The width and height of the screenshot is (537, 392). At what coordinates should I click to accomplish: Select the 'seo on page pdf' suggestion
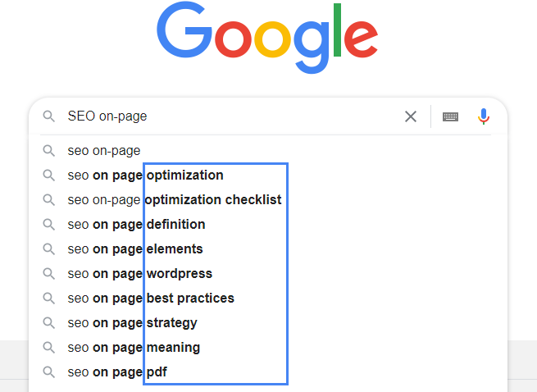tap(117, 372)
